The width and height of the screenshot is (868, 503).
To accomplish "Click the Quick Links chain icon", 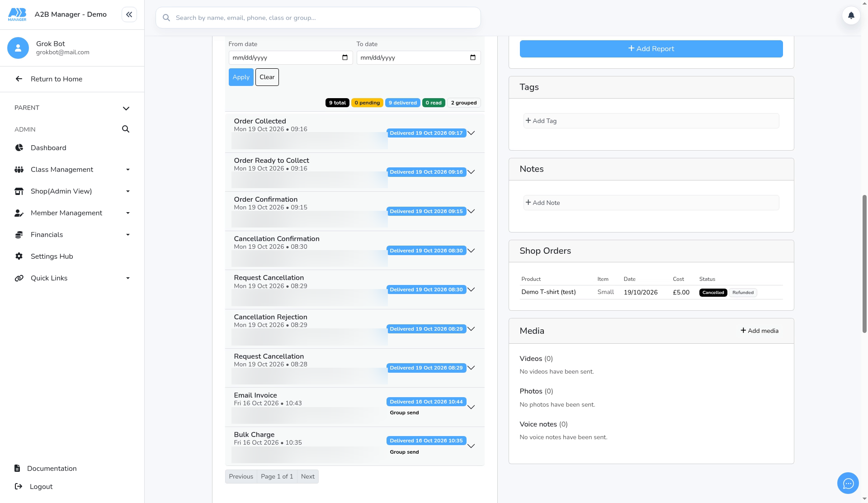I will click(19, 278).
